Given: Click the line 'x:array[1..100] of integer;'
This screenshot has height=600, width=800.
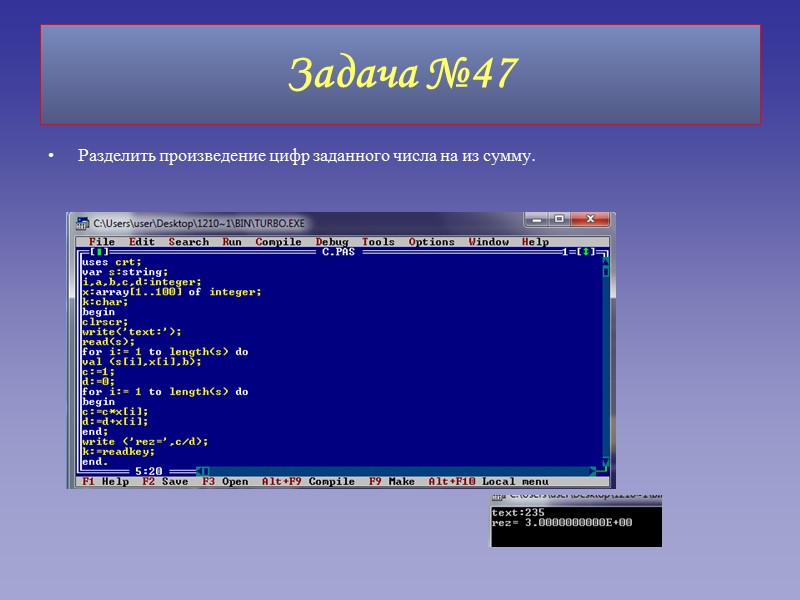Looking at the screenshot, I should pyautogui.click(x=171, y=292).
